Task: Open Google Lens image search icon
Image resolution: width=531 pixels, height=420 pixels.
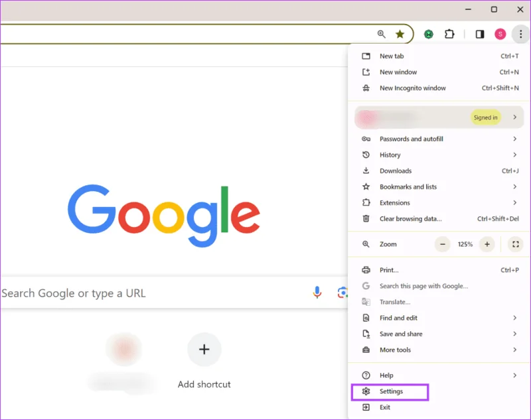Action: coord(342,293)
